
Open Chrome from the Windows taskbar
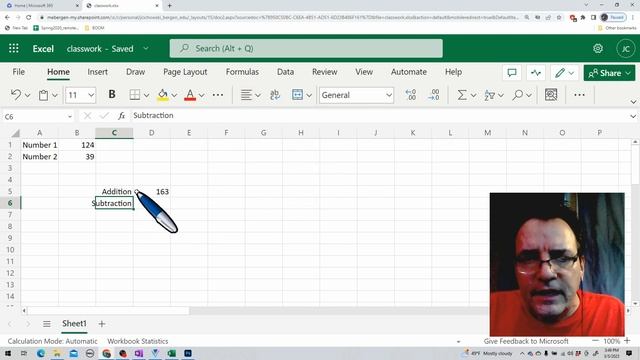(107, 353)
